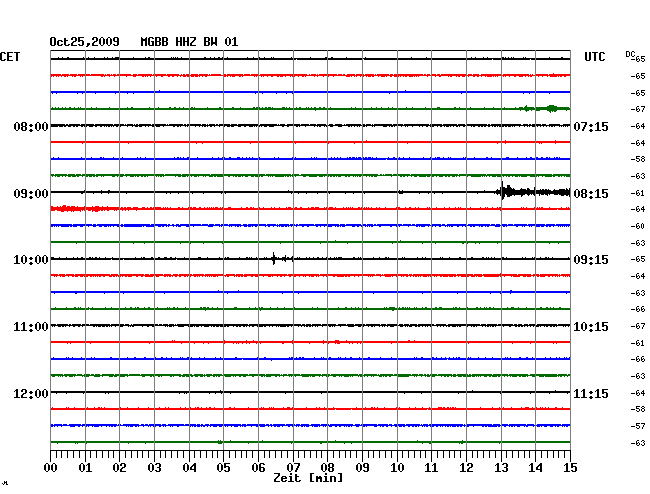The height and width of the screenshot is (494, 650).
Task: Click minute tick label 08
Action: [x=327, y=468]
